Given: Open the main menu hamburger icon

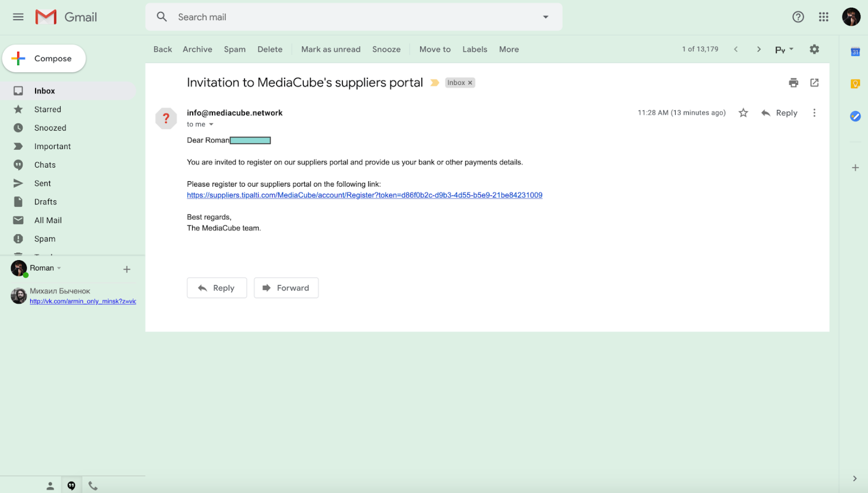Looking at the screenshot, I should [x=18, y=17].
